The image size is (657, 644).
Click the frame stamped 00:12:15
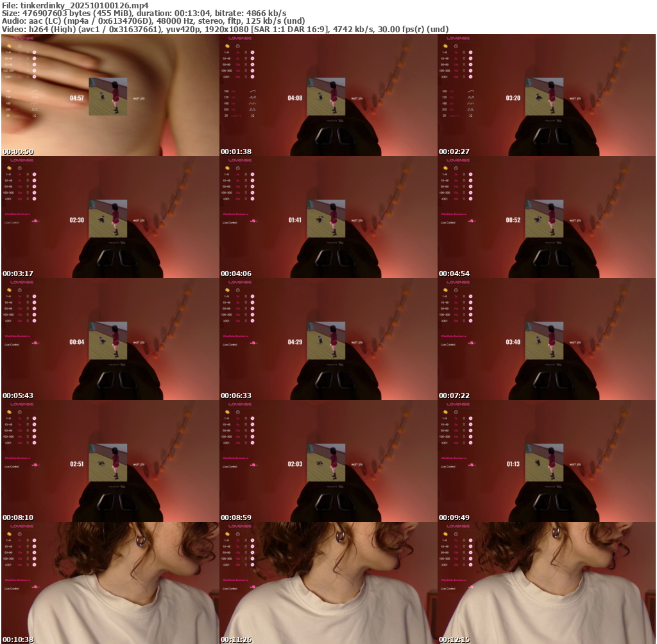547,583
